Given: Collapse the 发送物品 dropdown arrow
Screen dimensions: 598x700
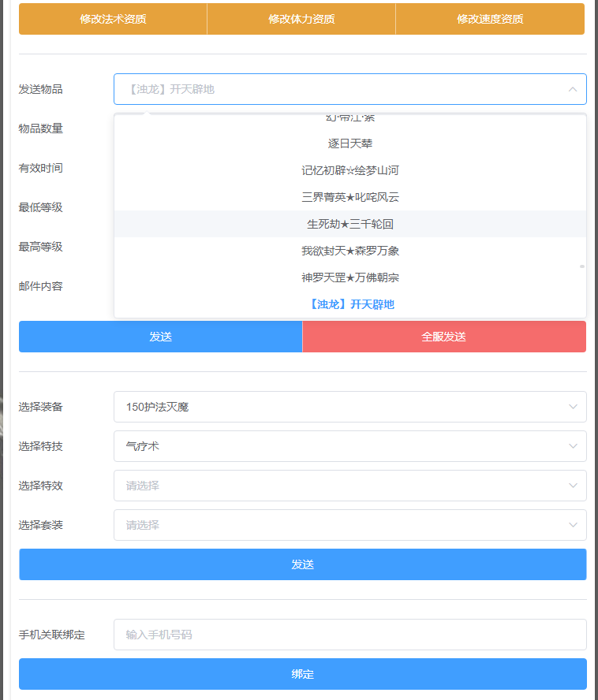Looking at the screenshot, I should [x=572, y=89].
